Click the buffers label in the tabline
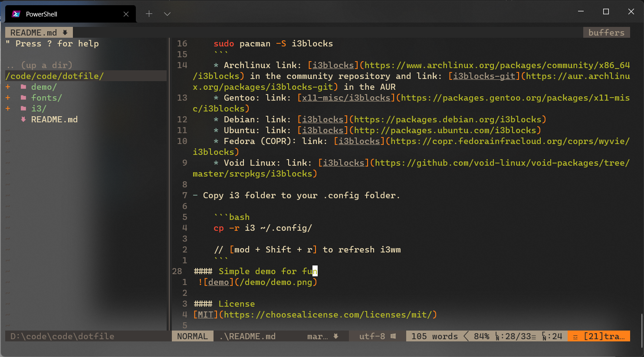This screenshot has width=644, height=357. (606, 33)
